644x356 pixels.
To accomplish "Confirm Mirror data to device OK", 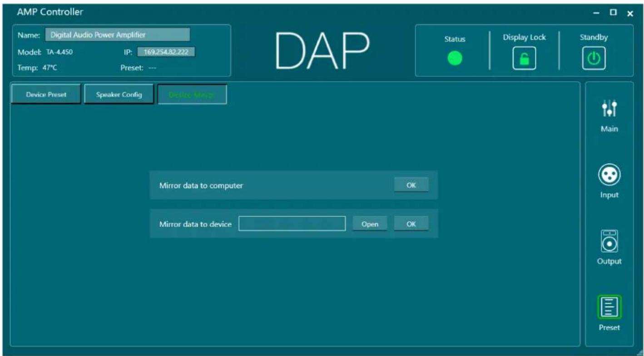I will tap(411, 223).
